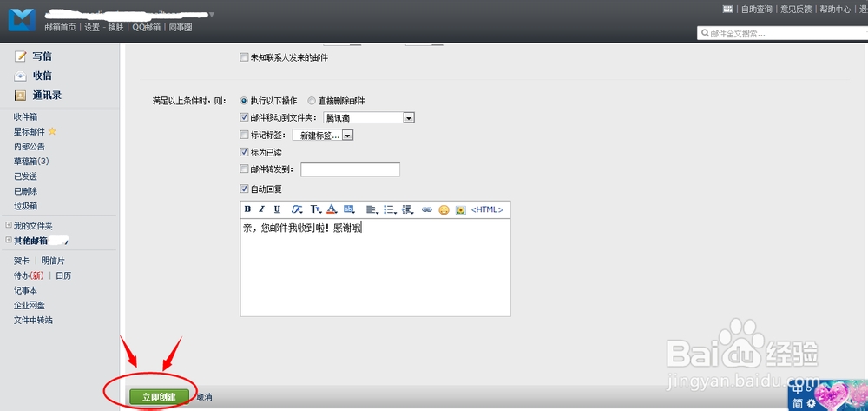This screenshot has height=411, width=868.
Task: Select the 执行以下操作 radio button
Action: click(x=244, y=101)
